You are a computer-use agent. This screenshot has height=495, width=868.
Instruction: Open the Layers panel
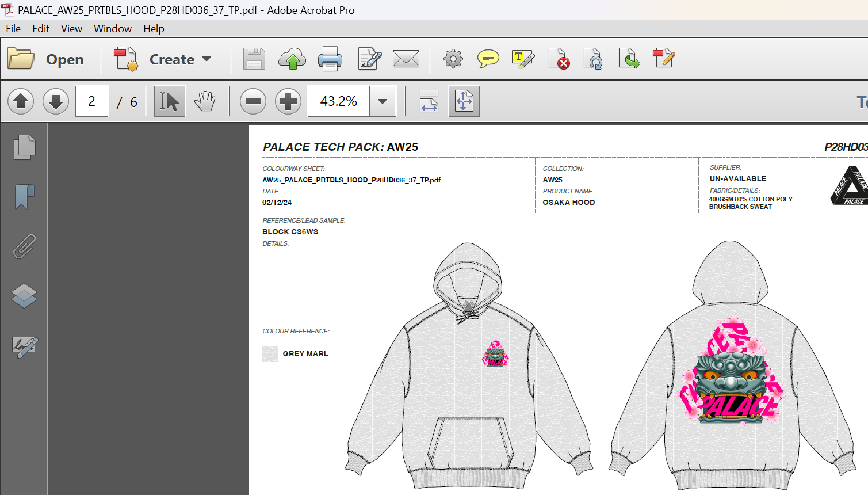tap(24, 296)
